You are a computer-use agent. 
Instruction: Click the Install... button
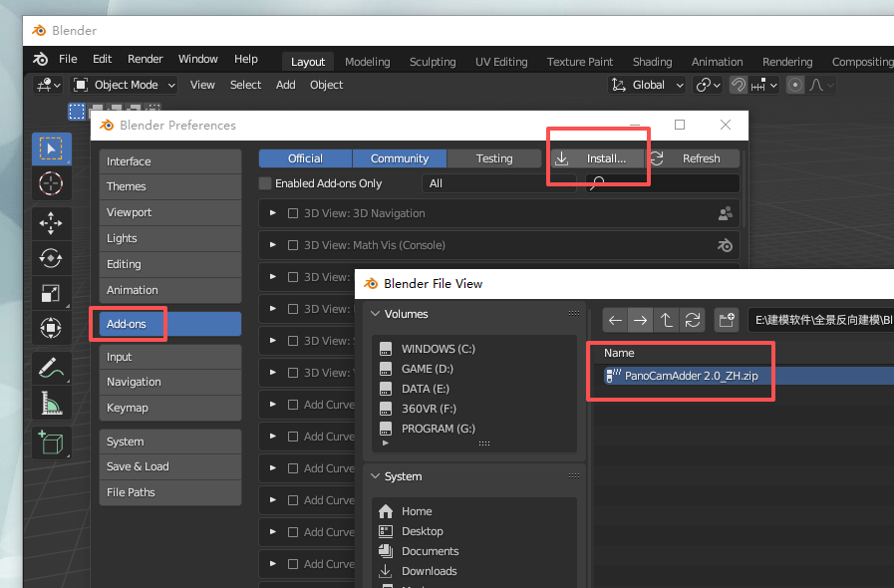point(596,158)
